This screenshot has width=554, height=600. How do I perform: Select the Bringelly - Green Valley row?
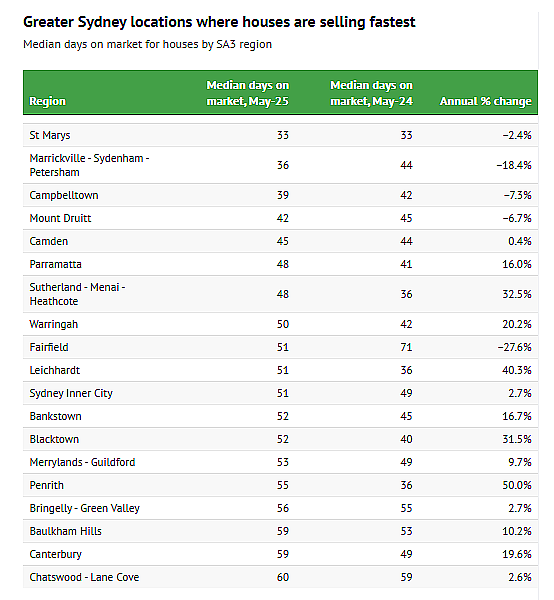tap(280, 508)
